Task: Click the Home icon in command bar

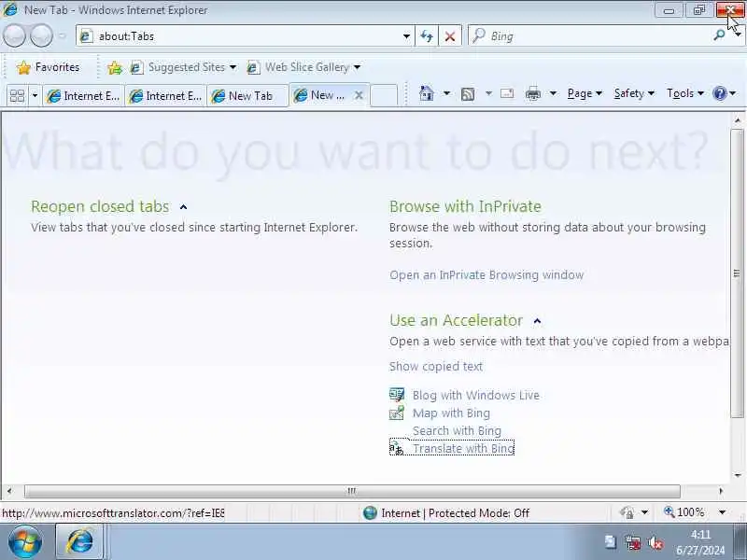Action: pyautogui.click(x=427, y=93)
